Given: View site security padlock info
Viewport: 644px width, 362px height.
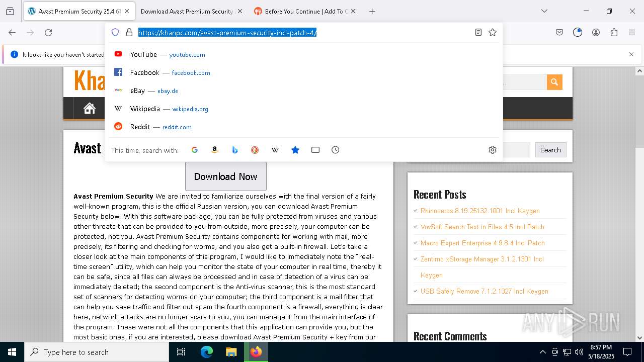Looking at the screenshot, I should click(129, 32).
